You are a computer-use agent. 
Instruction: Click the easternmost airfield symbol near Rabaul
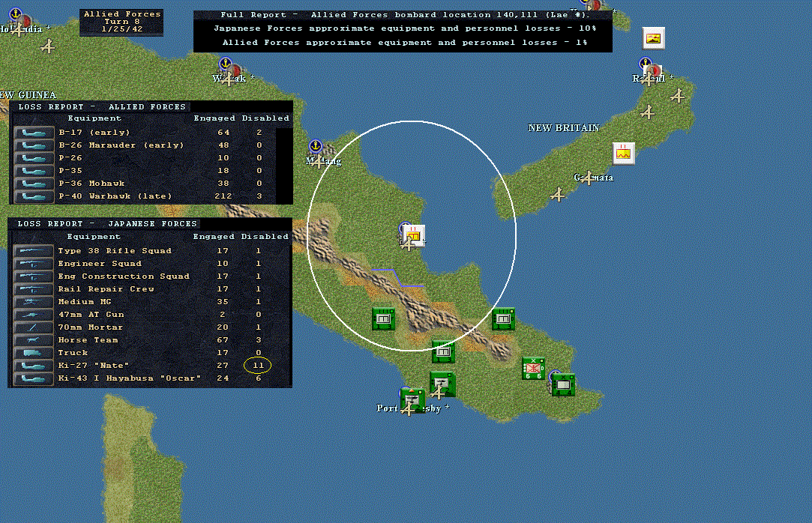(678, 96)
